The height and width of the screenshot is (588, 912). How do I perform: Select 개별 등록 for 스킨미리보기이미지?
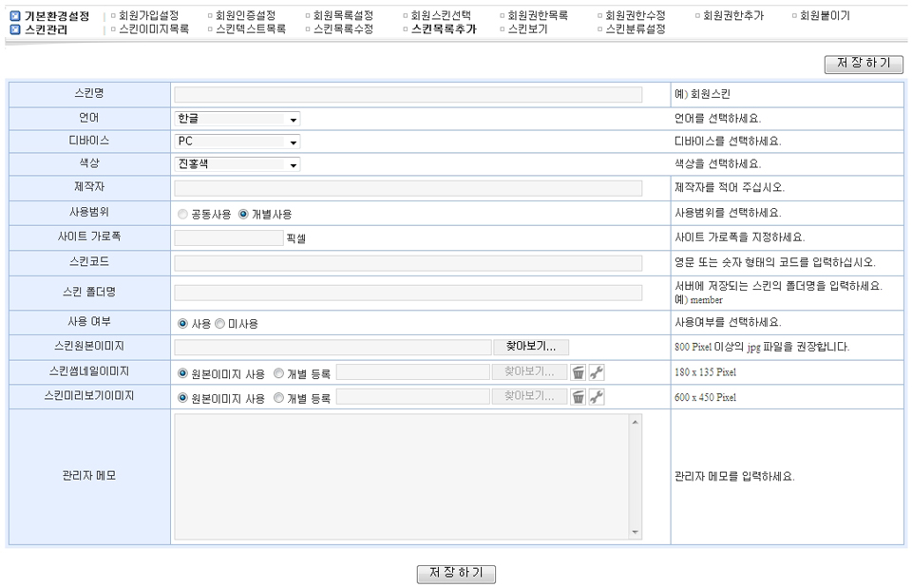(279, 398)
